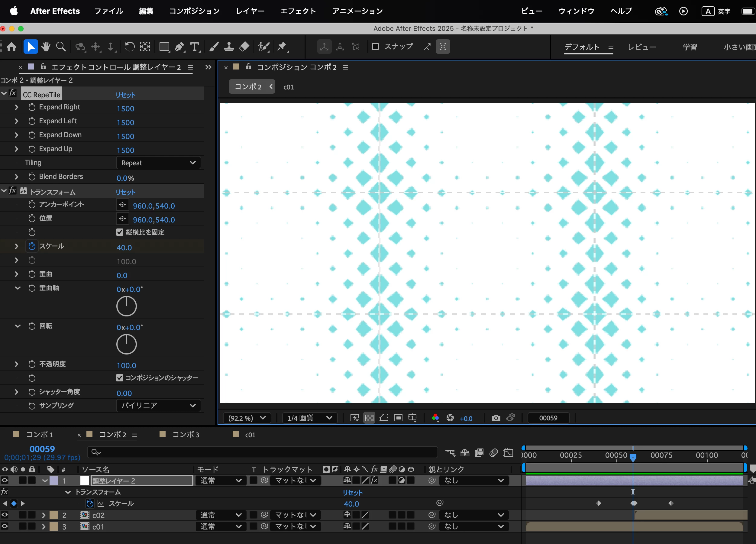Hide the c02 layer with eye icon
756x544 pixels.
[x=5, y=515]
